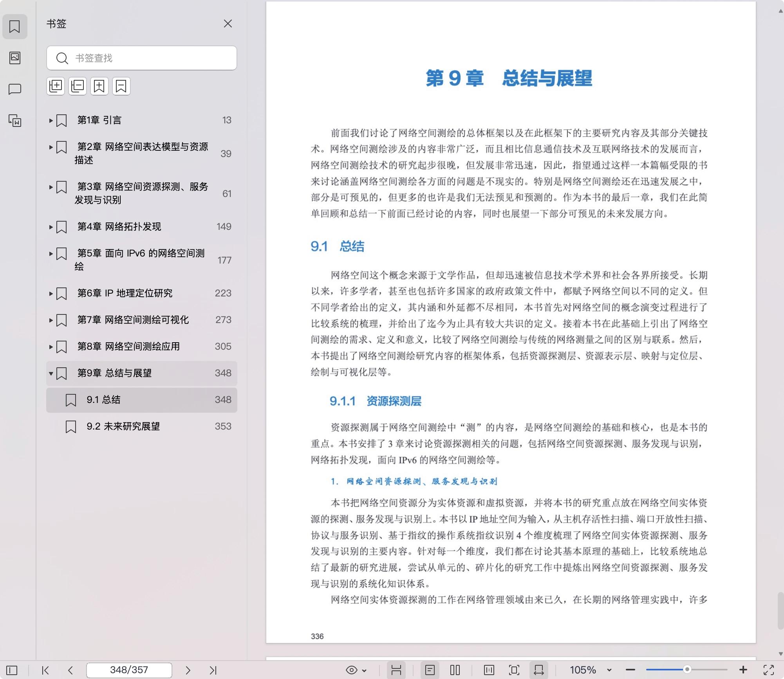Open the eye mode dropdown arrow

pyautogui.click(x=365, y=670)
